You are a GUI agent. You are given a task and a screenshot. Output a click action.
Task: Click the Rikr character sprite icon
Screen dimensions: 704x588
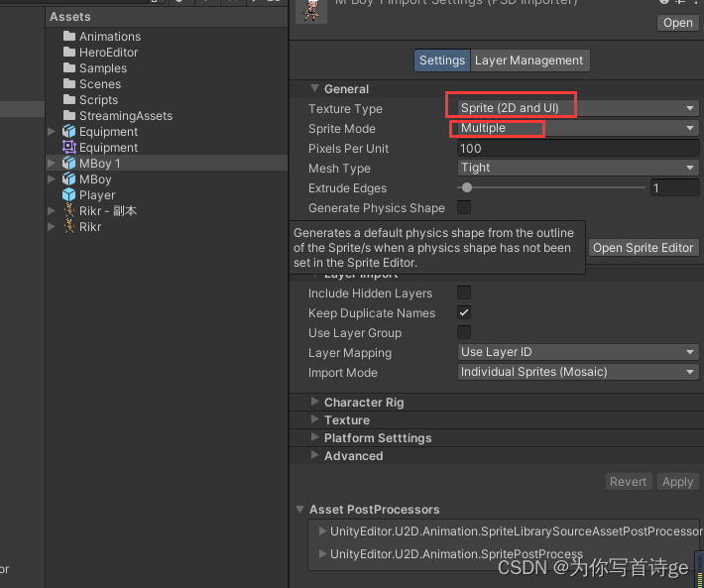coord(69,226)
